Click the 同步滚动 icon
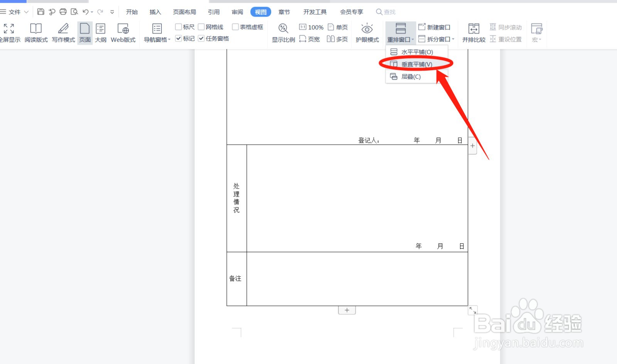The image size is (617, 364). [493, 27]
